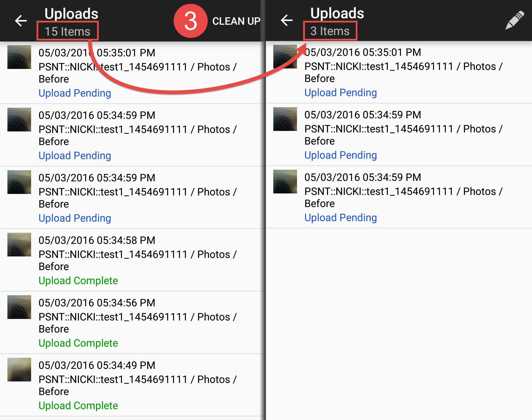Image resolution: width=532 pixels, height=420 pixels.
Task: Tap Upload Pending on left first item
Action: coord(75,93)
